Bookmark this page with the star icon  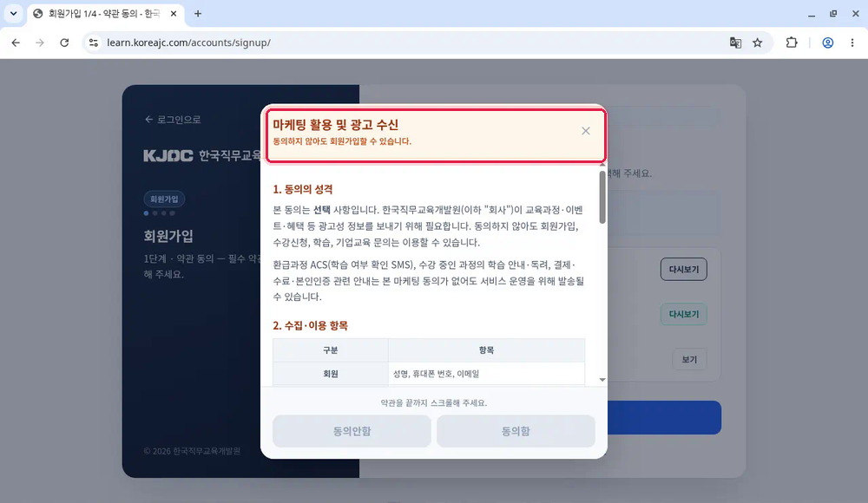(x=757, y=42)
